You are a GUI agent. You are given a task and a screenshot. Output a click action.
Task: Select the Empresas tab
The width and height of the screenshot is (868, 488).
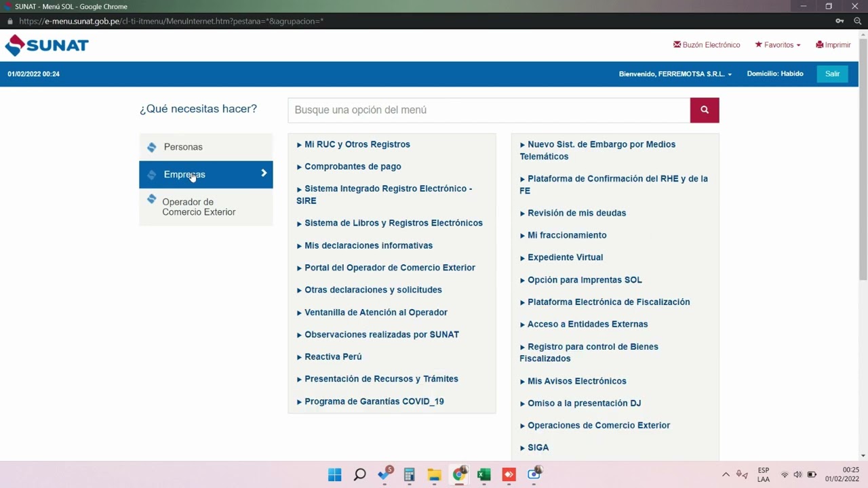(x=206, y=174)
